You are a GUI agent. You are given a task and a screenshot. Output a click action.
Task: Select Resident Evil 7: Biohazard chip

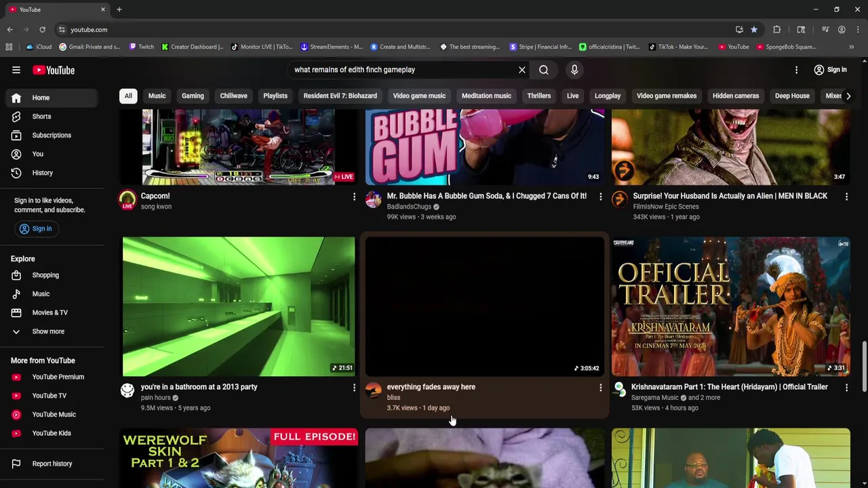(x=340, y=96)
